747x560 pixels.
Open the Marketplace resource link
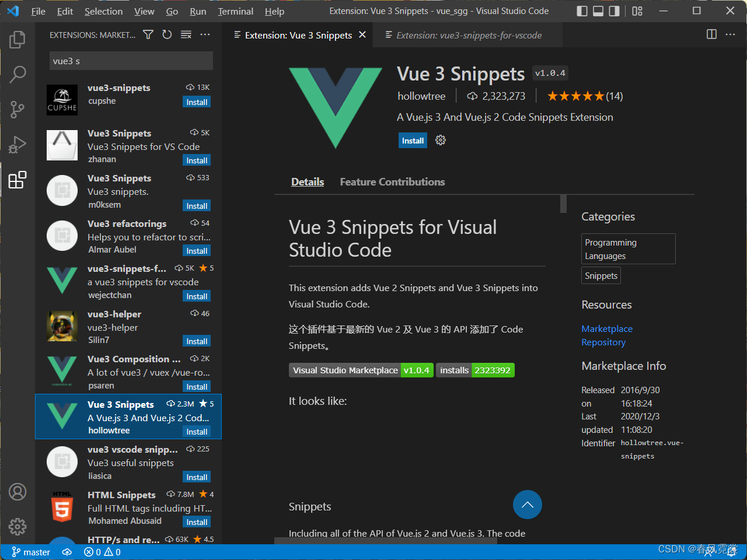point(607,329)
